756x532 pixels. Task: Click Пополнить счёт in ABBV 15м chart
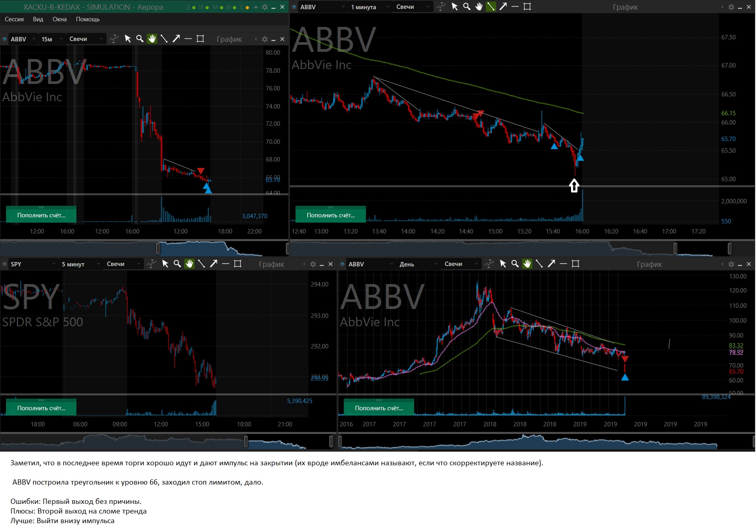click(41, 215)
